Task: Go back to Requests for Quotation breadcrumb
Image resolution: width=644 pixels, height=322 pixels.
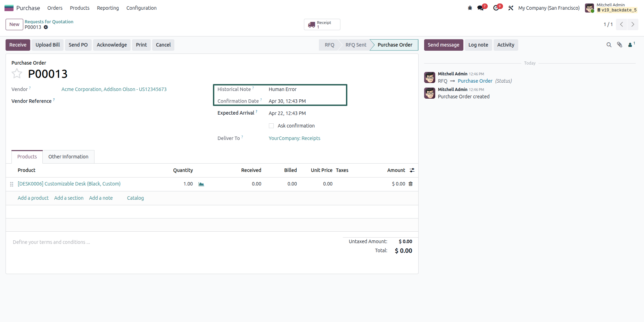Action: (49, 22)
